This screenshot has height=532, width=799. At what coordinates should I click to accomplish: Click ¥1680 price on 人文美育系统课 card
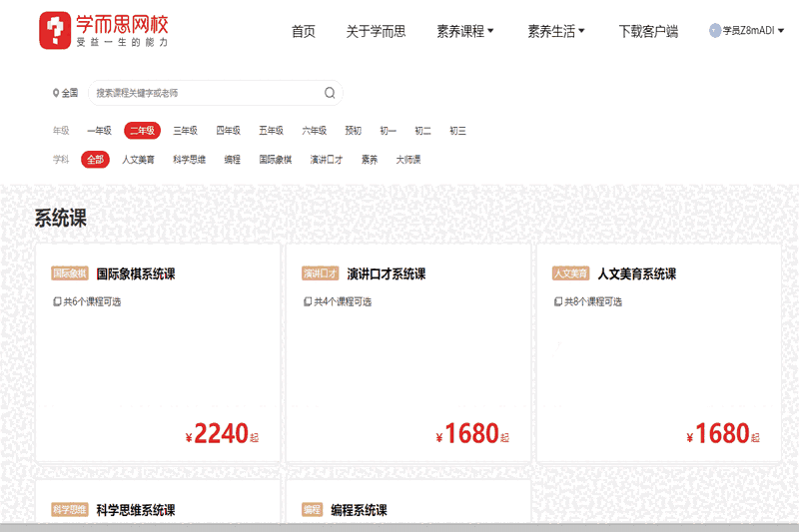[723, 434]
